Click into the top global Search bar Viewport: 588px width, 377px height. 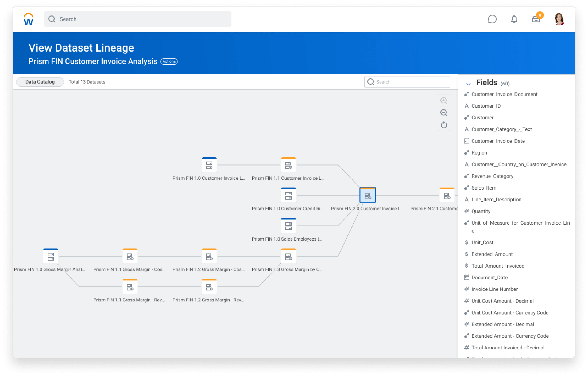click(138, 19)
